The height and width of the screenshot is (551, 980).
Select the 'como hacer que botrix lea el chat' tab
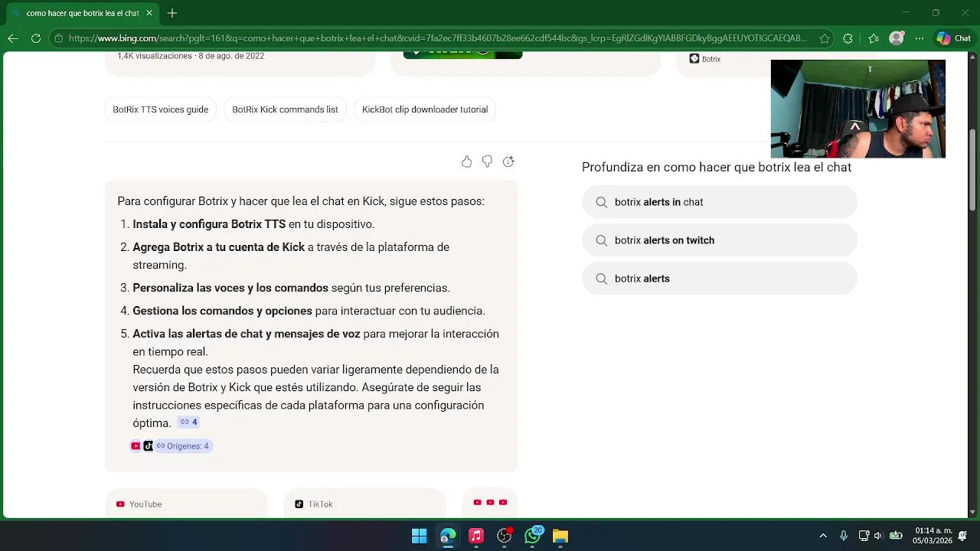(x=83, y=13)
